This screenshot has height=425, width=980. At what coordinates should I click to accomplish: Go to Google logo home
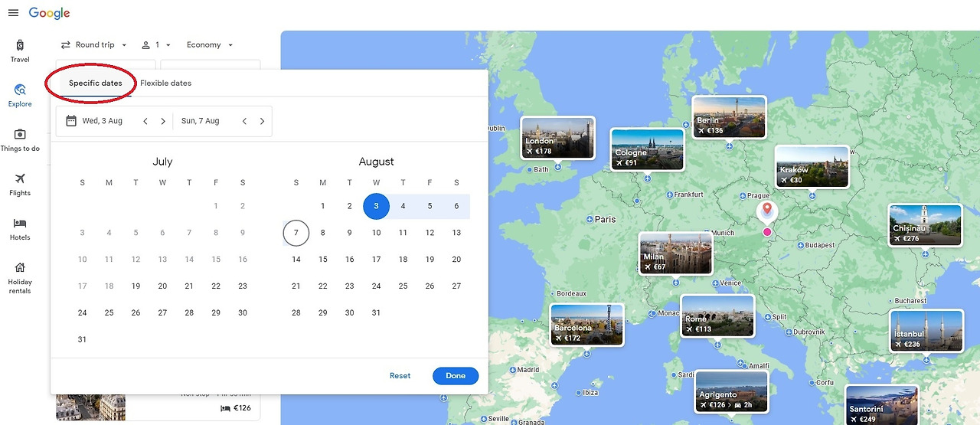pyautogui.click(x=50, y=13)
